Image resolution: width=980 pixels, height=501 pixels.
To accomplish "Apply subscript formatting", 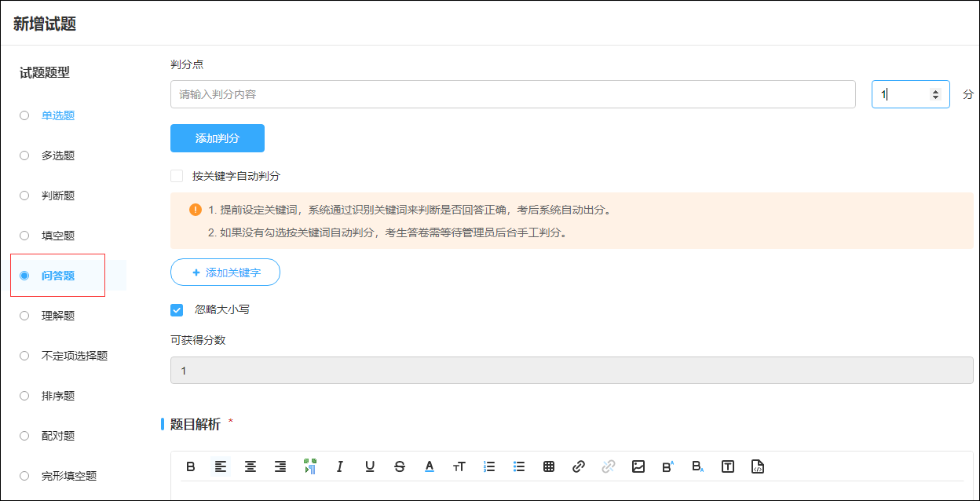I will (698, 466).
